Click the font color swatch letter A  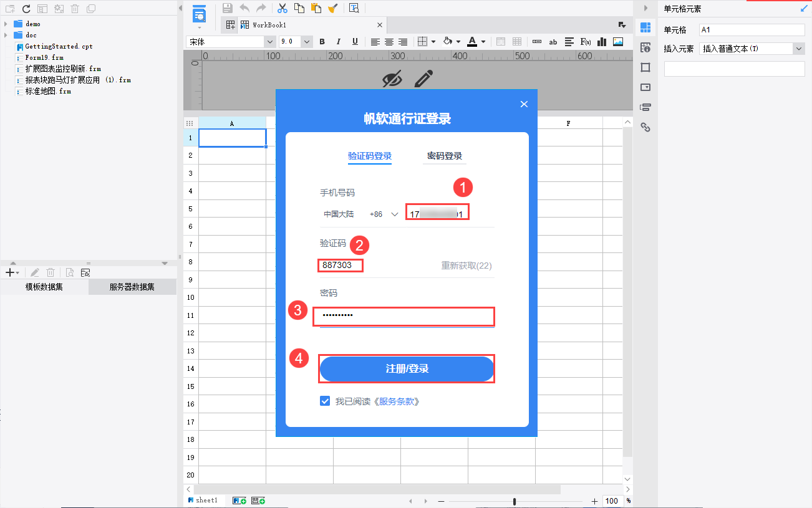(472, 42)
